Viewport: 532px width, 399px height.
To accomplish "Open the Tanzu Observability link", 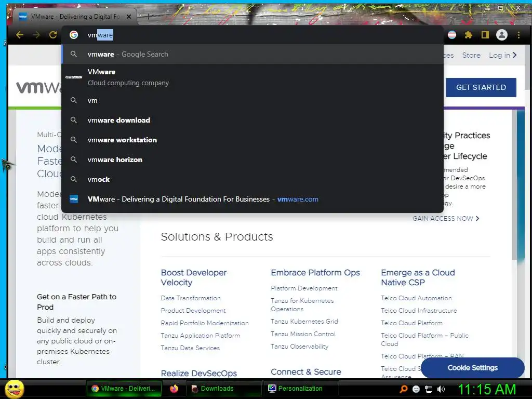I will pyautogui.click(x=300, y=347).
